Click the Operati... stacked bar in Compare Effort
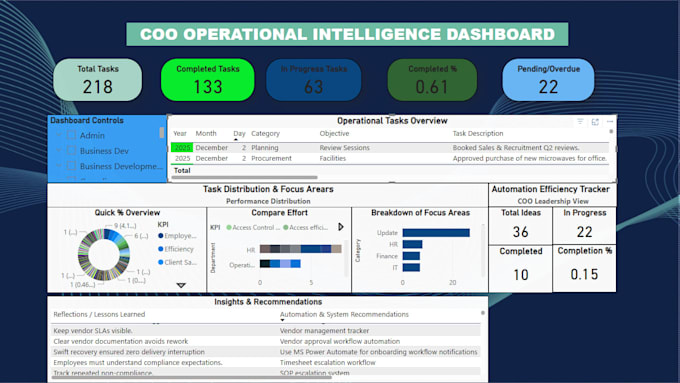The image size is (680, 383). 280,264
